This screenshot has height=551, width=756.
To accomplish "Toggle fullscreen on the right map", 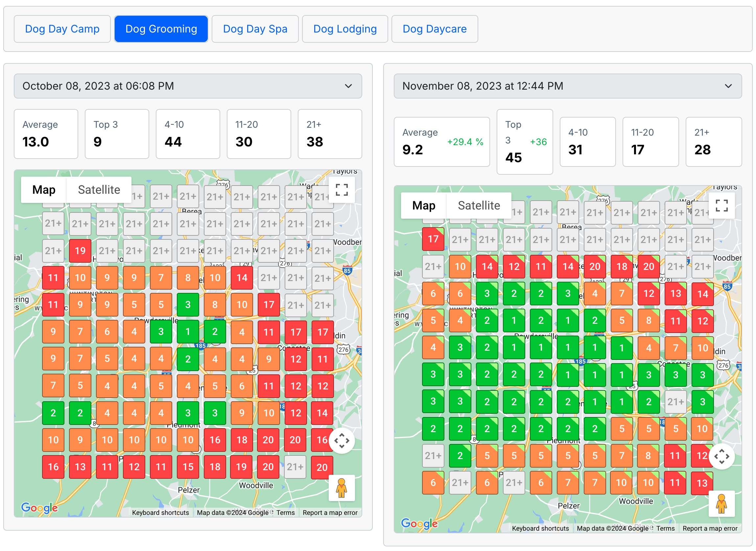I will [721, 206].
